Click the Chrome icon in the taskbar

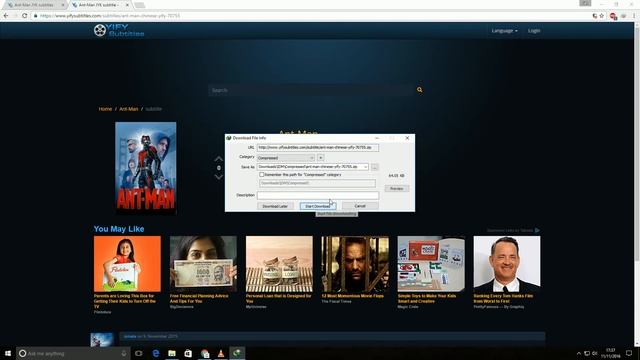pyautogui.click(x=205, y=353)
